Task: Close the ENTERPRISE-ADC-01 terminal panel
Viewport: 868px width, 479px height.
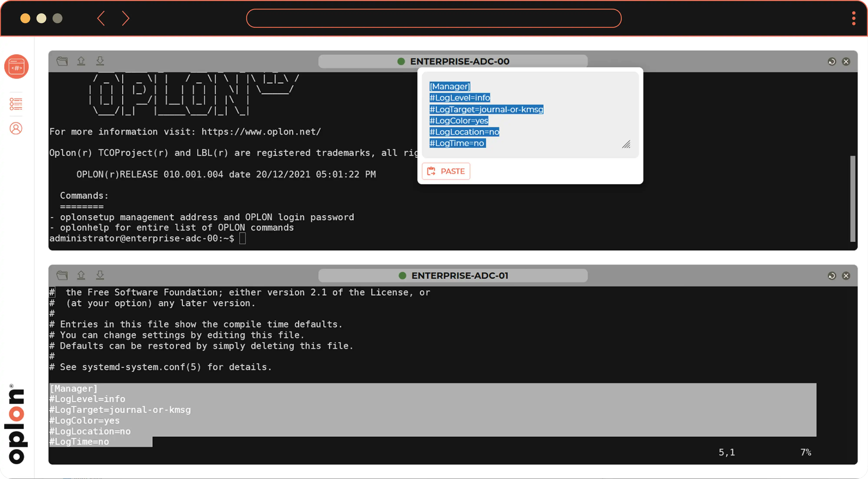Action: pos(846,276)
